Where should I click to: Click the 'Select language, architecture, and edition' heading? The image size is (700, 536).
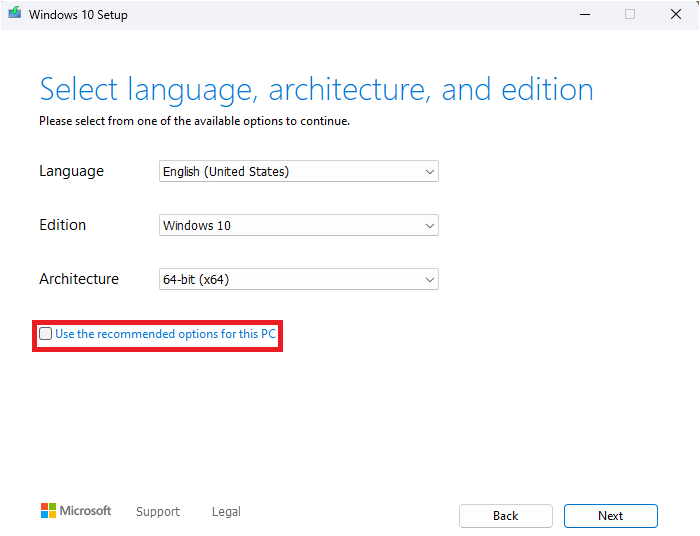pos(317,90)
